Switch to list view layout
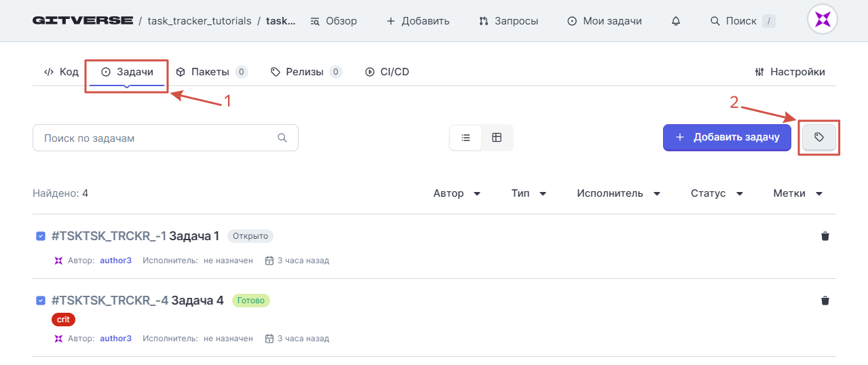The width and height of the screenshot is (868, 365). [466, 137]
